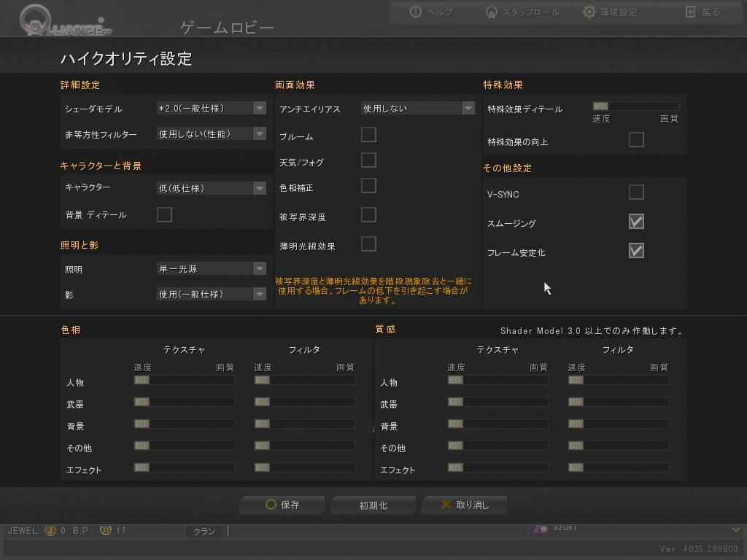
Task: Click the orange X 取り消し cancel icon
Action: 446,505
